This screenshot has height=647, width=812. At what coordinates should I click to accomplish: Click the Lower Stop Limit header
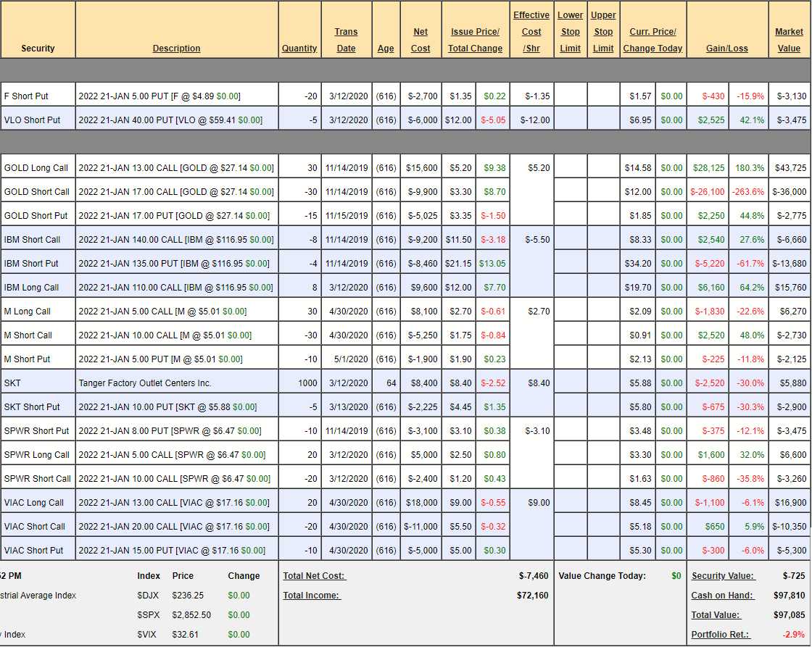pyautogui.click(x=571, y=32)
